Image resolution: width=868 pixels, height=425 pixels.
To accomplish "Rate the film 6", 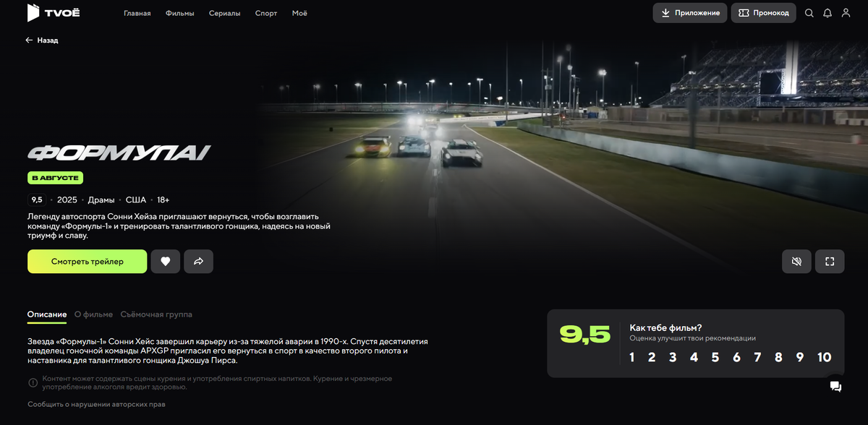I will pyautogui.click(x=736, y=357).
